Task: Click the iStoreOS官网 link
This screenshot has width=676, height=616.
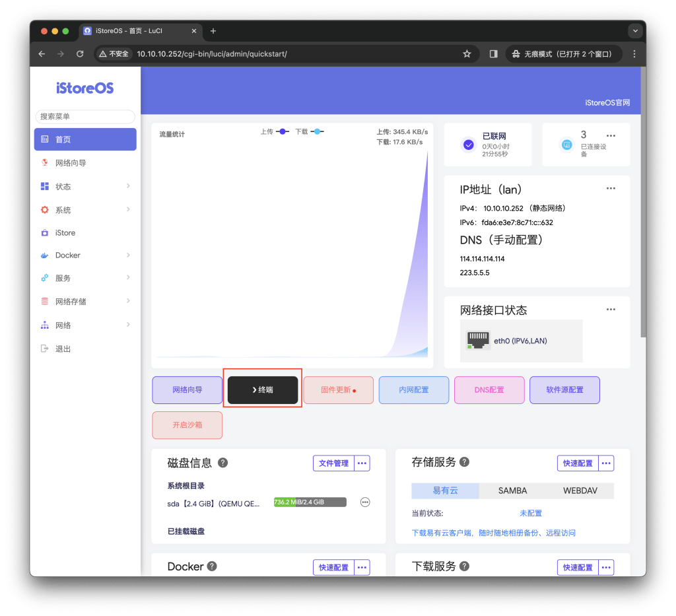Action: click(607, 102)
